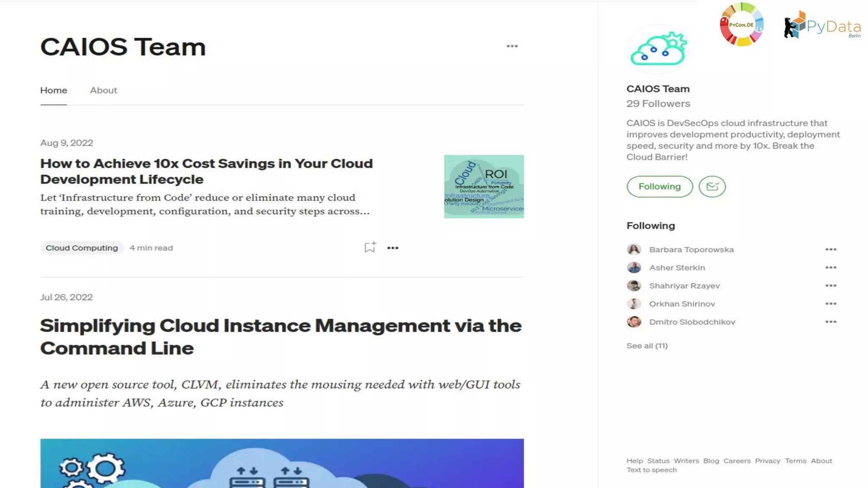Toggle the green Following button
The height and width of the screenshot is (488, 868).
click(x=659, y=186)
